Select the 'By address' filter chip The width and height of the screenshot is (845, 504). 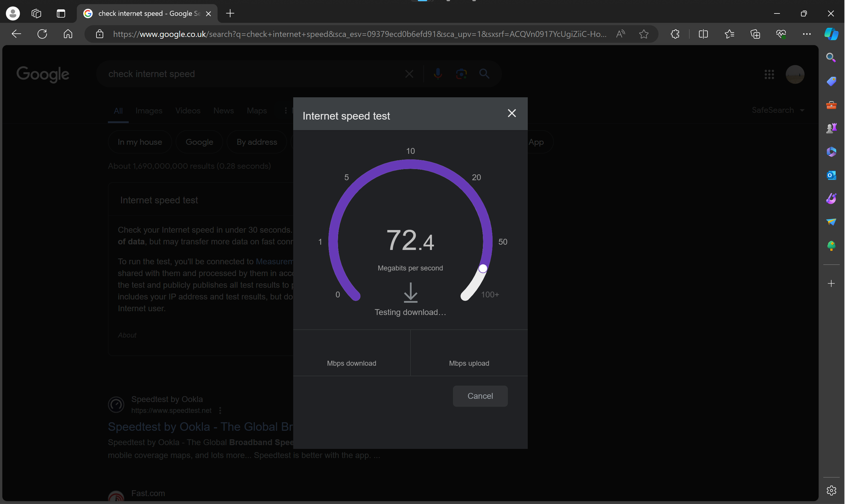tap(257, 142)
